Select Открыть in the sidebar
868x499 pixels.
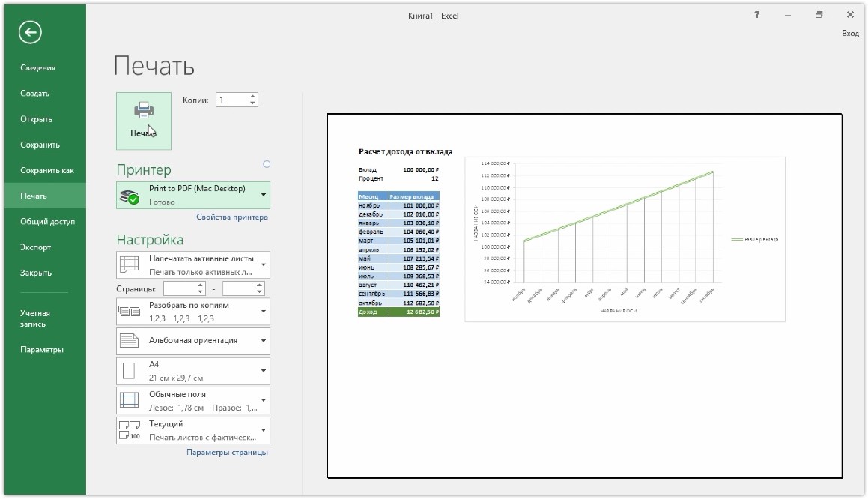(36, 119)
